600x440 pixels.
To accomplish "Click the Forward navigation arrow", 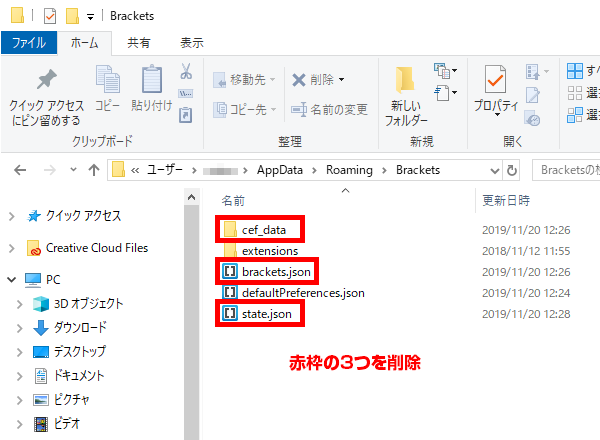I will (x=50, y=170).
